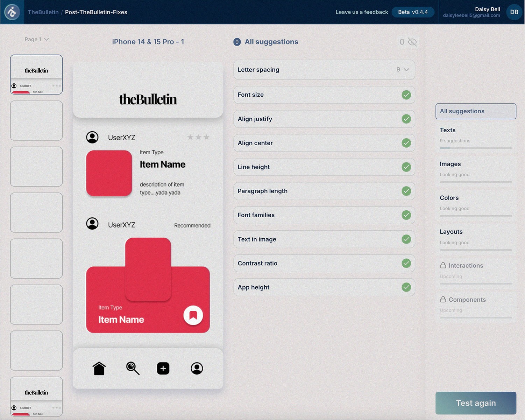Viewport: 525px width, 420px height.
Task: Select the bottom theBulletin page thumbnail
Action: pos(36,397)
